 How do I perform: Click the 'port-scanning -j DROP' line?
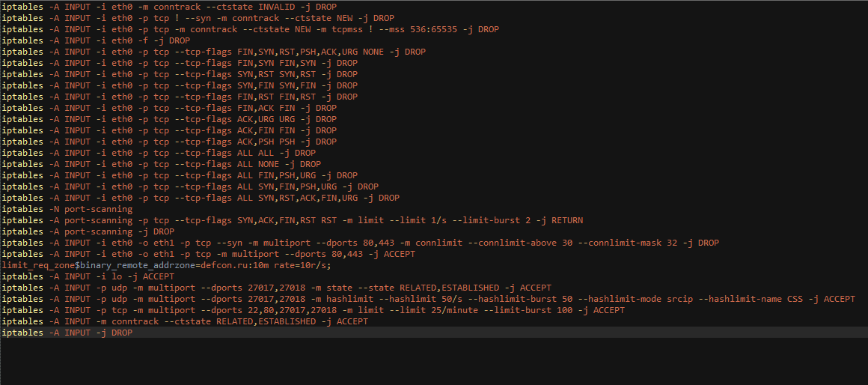(x=88, y=231)
